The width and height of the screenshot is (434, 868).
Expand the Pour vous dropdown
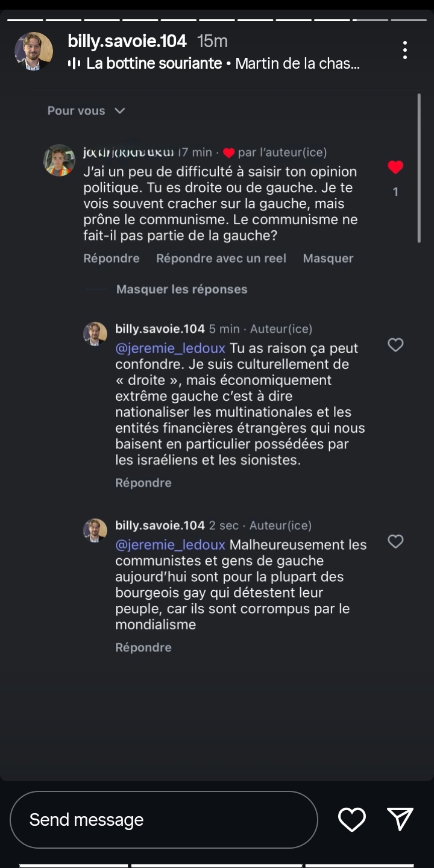click(x=86, y=111)
